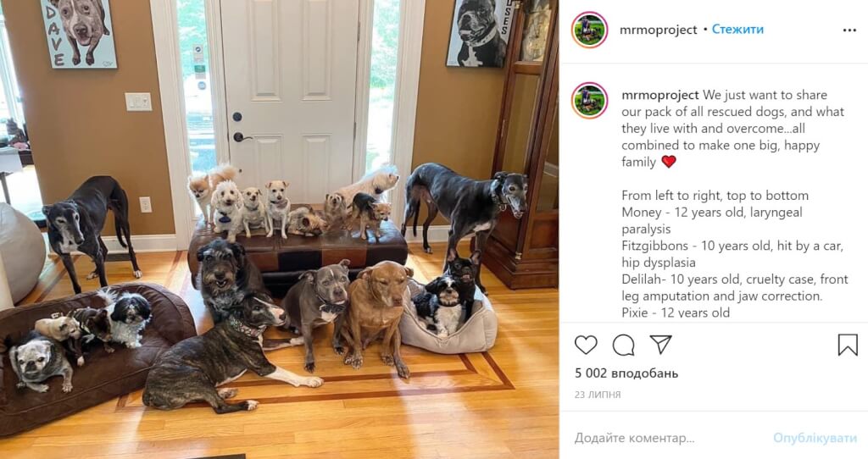Click mrmoproject avatar beside the caption

(590, 101)
